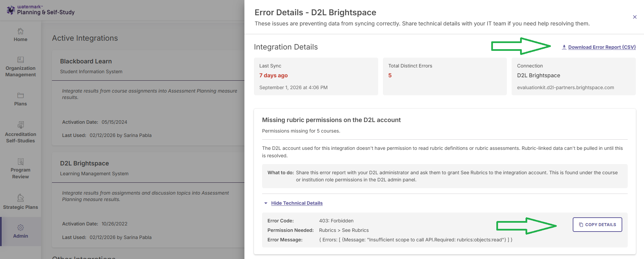Image resolution: width=644 pixels, height=259 pixels.
Task: Open Organization Management sidebar icon
Action: pyautogui.click(x=20, y=60)
